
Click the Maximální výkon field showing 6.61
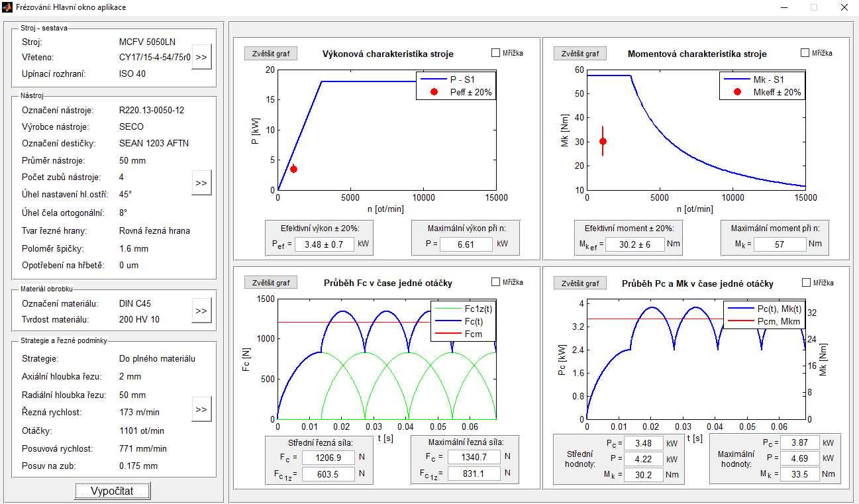[x=466, y=244]
